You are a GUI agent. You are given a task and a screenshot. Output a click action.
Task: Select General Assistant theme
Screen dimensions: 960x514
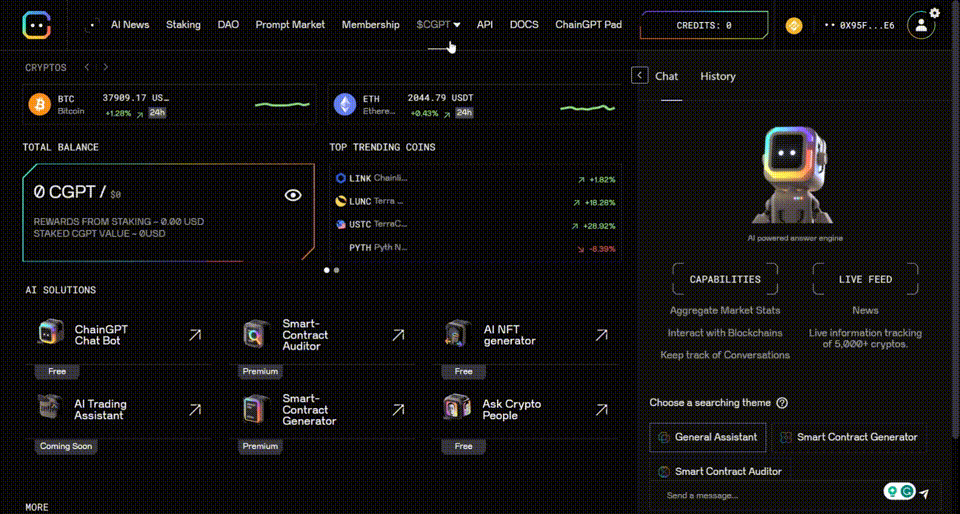707,437
